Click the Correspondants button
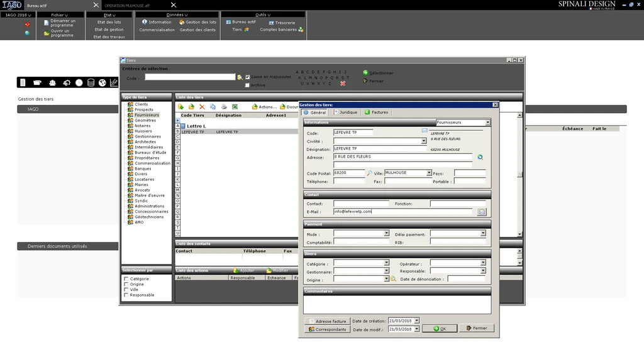The width and height of the screenshot is (644, 362). click(327, 329)
